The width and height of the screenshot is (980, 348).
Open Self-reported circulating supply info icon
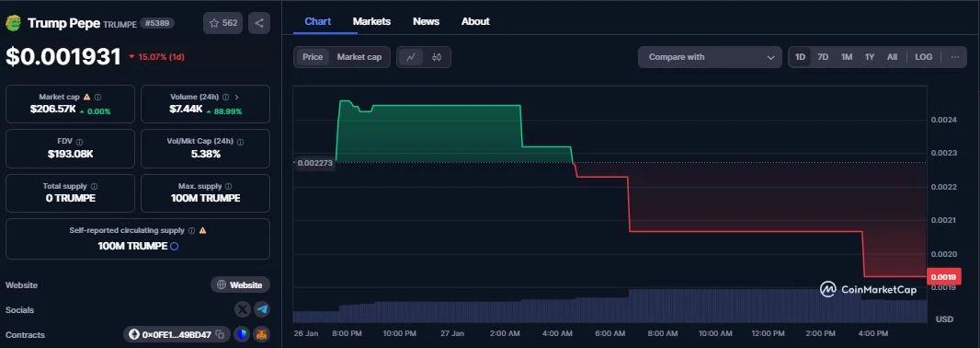tap(191, 230)
